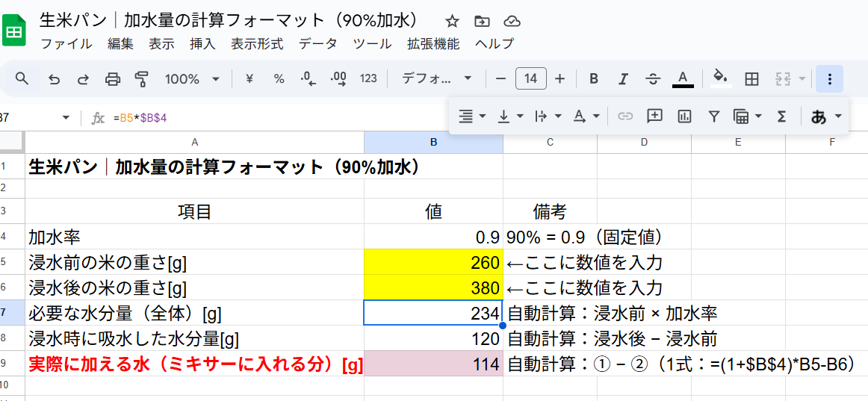868x401 pixels.
Task: Open the font family dropdown
Action: (437, 78)
